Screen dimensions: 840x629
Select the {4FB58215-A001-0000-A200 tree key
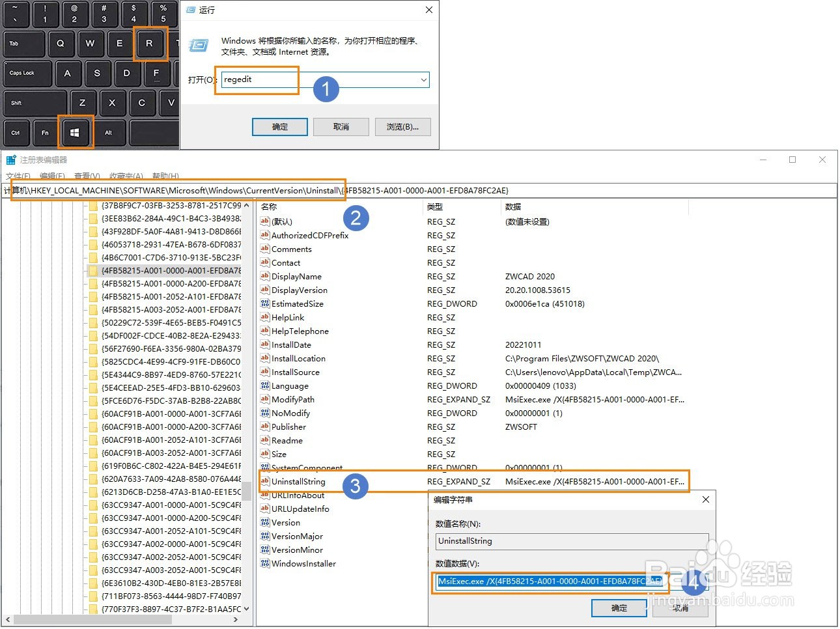coord(171,283)
